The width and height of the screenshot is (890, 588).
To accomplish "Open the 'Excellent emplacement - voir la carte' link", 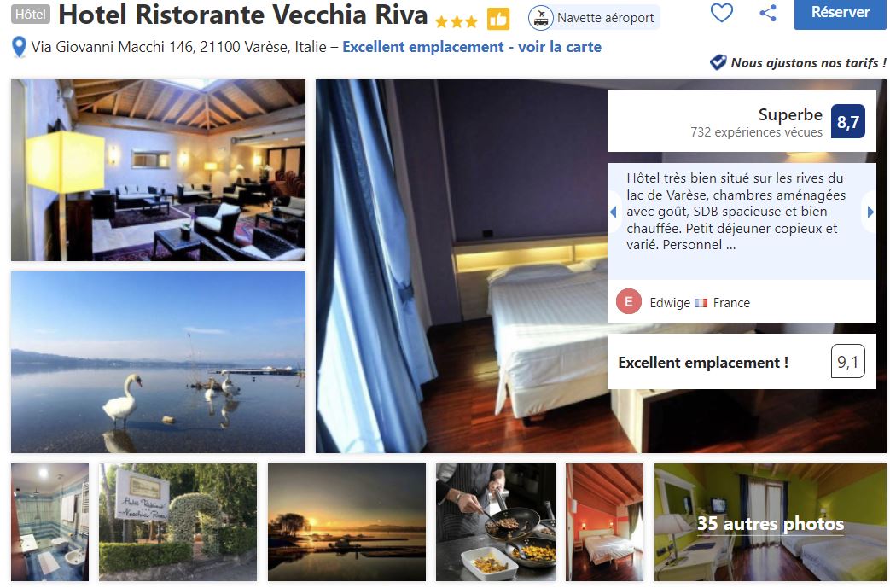I will (472, 47).
